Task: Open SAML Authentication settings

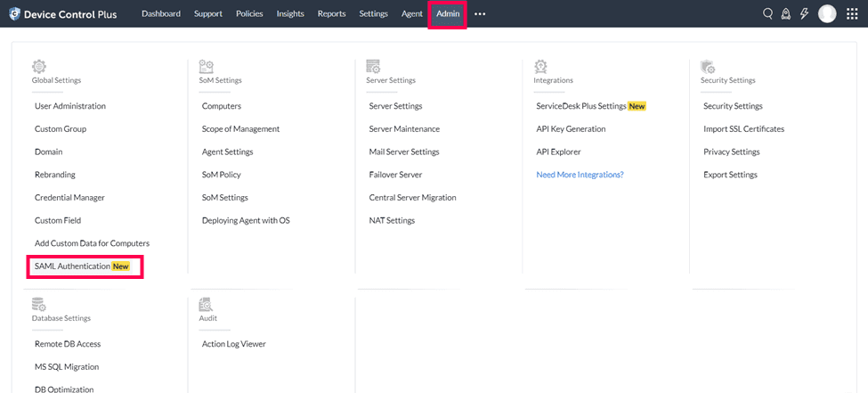Action: (72, 266)
